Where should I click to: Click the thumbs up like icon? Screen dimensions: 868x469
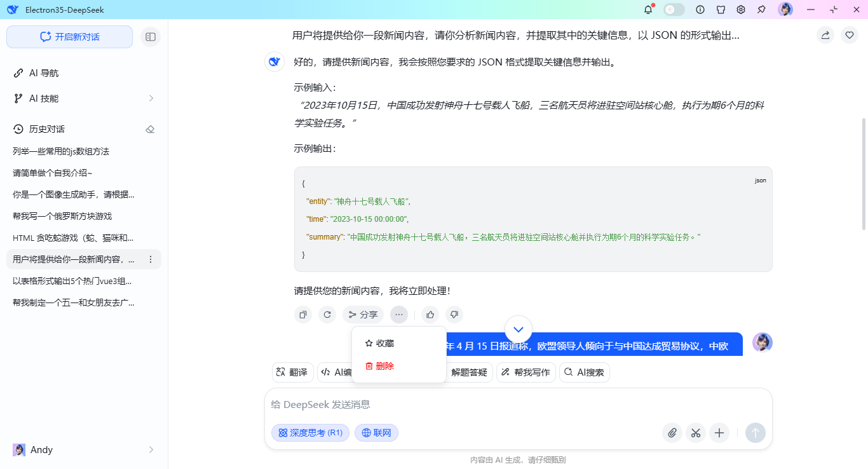[430, 315]
